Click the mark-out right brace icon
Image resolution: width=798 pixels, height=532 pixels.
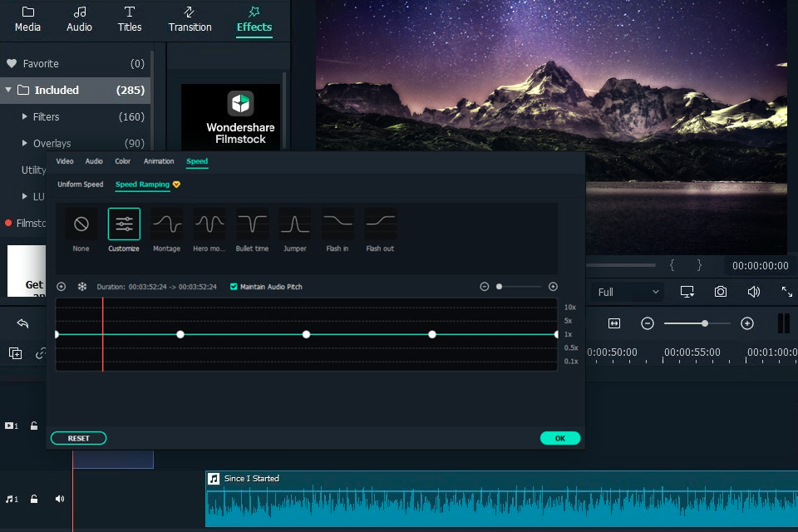pyautogui.click(x=699, y=265)
